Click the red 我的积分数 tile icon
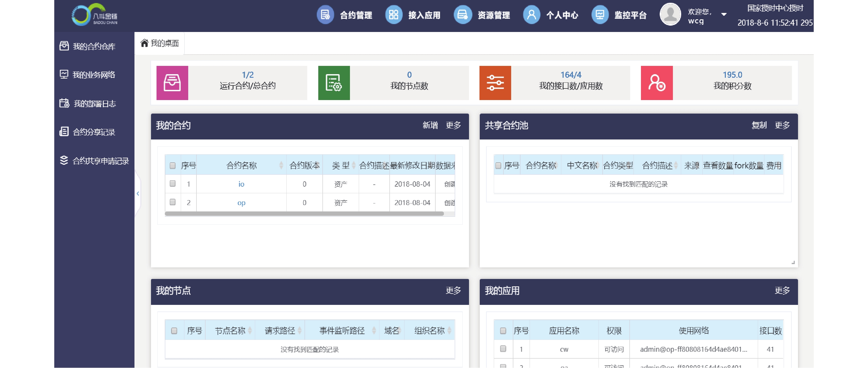Image resolution: width=868 pixels, height=368 pixels. [x=656, y=83]
